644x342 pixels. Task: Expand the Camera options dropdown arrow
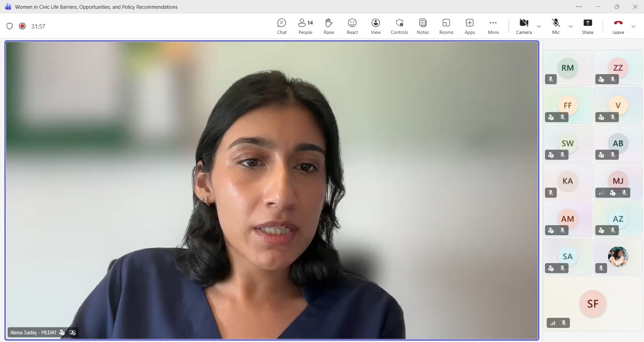click(539, 27)
